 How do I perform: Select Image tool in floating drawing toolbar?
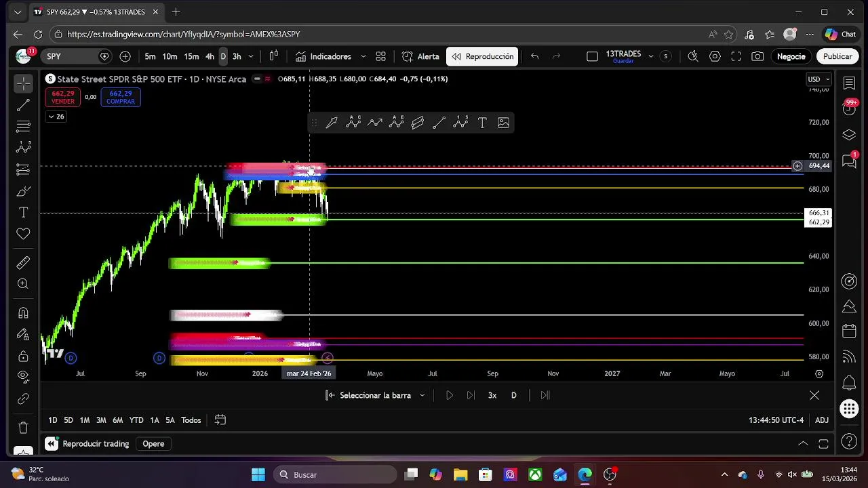tap(503, 123)
